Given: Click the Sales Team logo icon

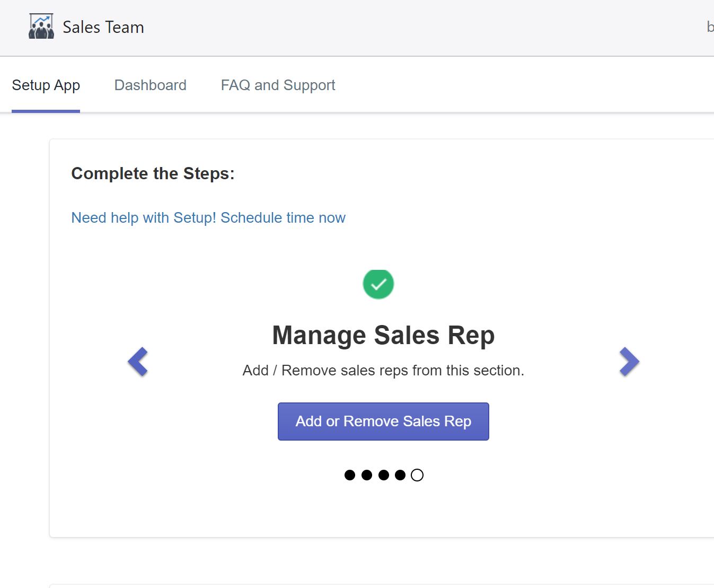Looking at the screenshot, I should pos(41,27).
